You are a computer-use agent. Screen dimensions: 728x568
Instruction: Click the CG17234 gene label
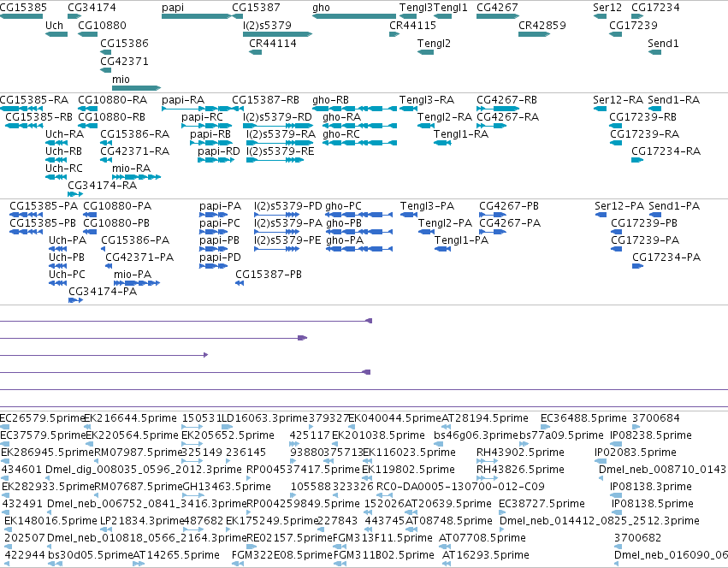coord(655,8)
